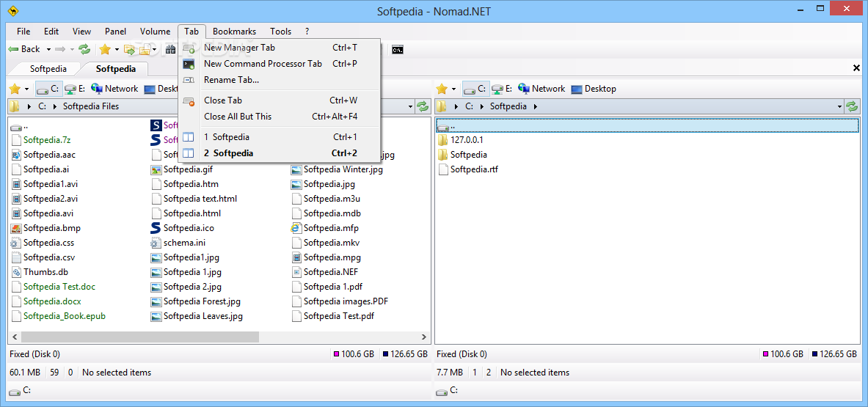Select drive C: in right panel

(475, 89)
